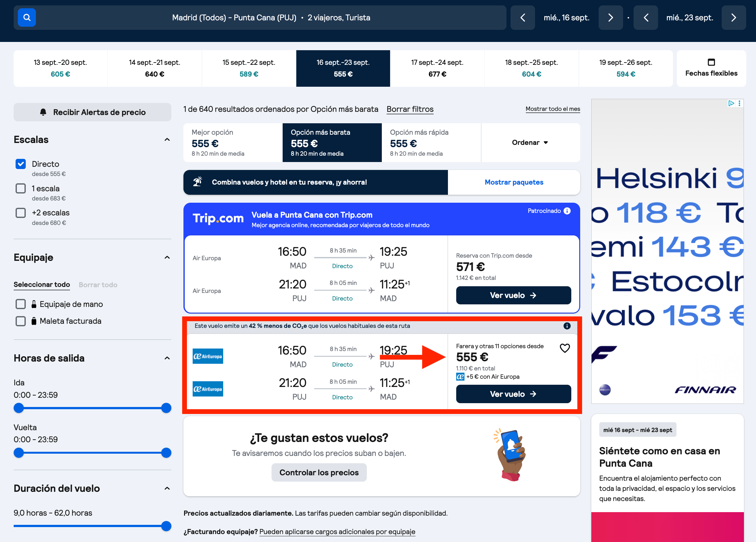The height and width of the screenshot is (542, 756).
Task: Click Ida left slider handle
Action: (19, 408)
